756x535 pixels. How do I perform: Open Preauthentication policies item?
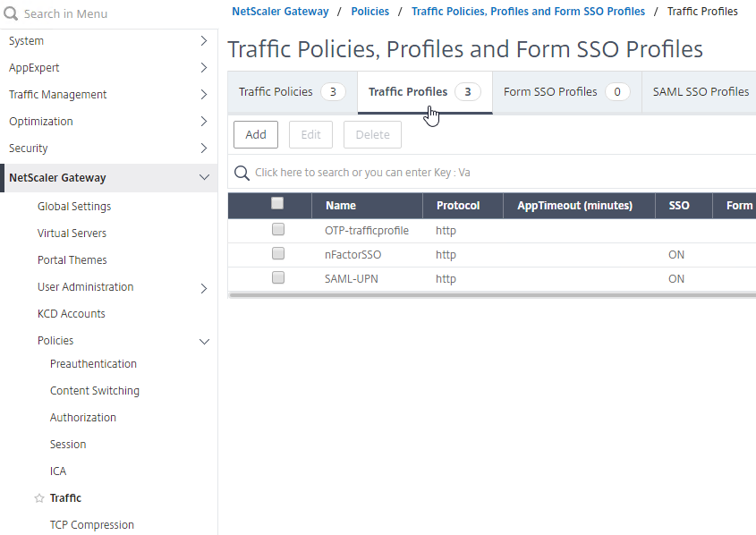pyautogui.click(x=94, y=364)
